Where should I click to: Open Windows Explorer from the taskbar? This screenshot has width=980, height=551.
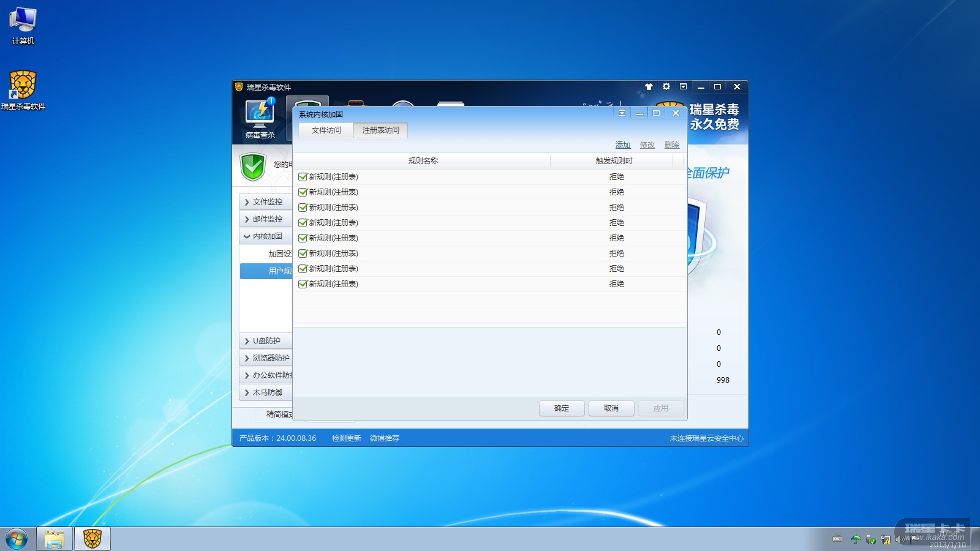point(55,539)
